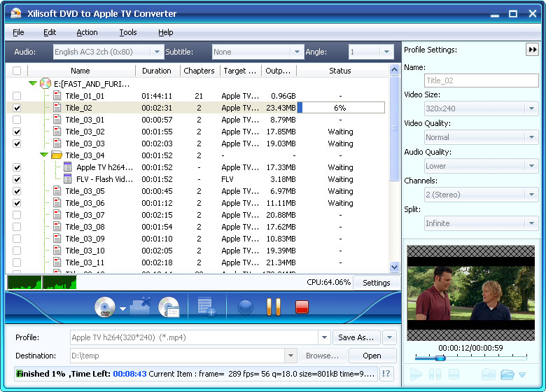
Task: Toggle the select-all checkbox in header
Action: point(17,71)
